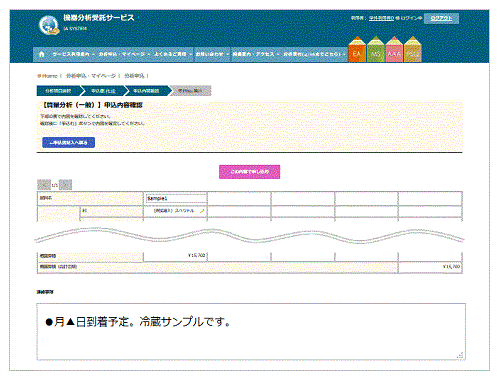Click the logged-in user name link
The width and height of the screenshot is (500, 378).
click(x=381, y=18)
